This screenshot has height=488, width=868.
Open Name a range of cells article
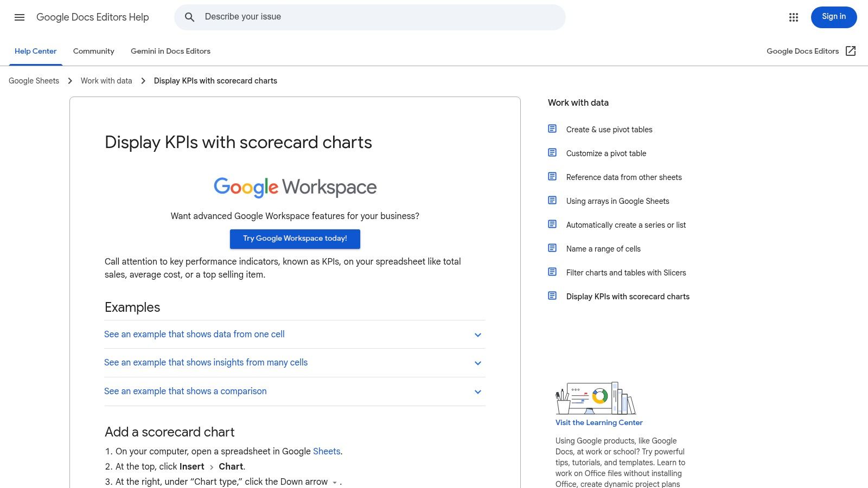[x=603, y=249]
